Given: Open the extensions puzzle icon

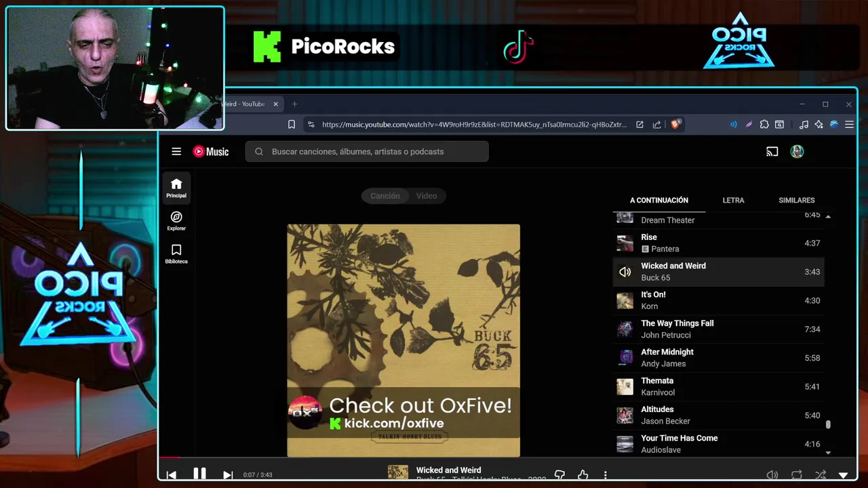Looking at the screenshot, I should [764, 125].
